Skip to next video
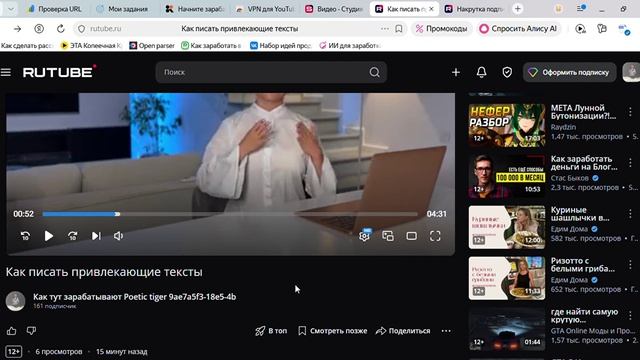Screen dimensions: 640x360 96,236
